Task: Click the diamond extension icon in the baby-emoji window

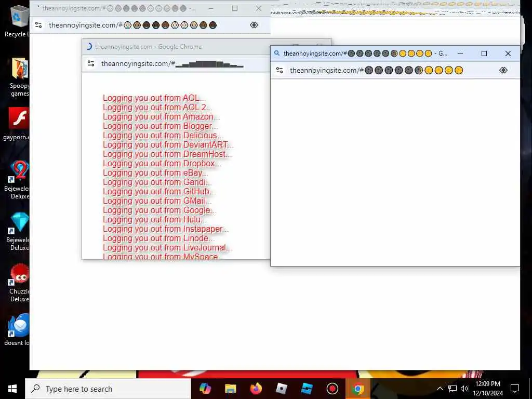Action: tap(254, 25)
